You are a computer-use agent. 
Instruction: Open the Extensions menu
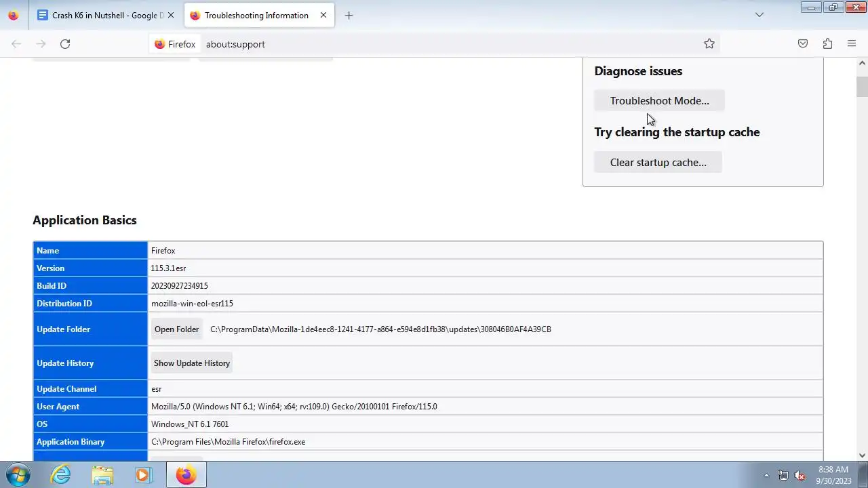(x=827, y=44)
